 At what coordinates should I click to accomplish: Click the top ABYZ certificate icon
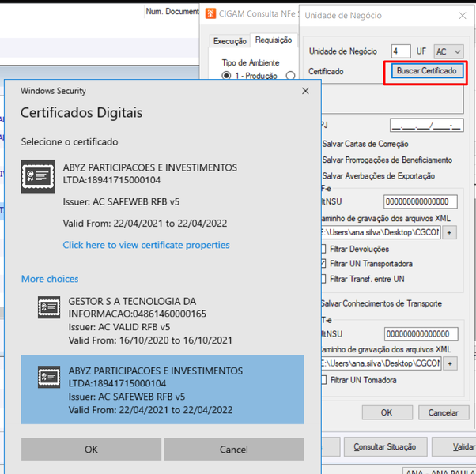point(38,176)
